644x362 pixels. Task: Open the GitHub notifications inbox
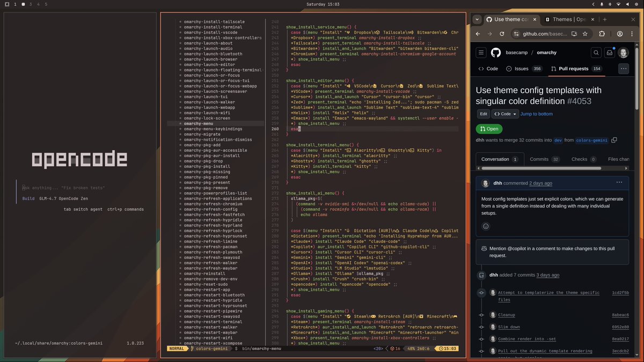coord(610,53)
